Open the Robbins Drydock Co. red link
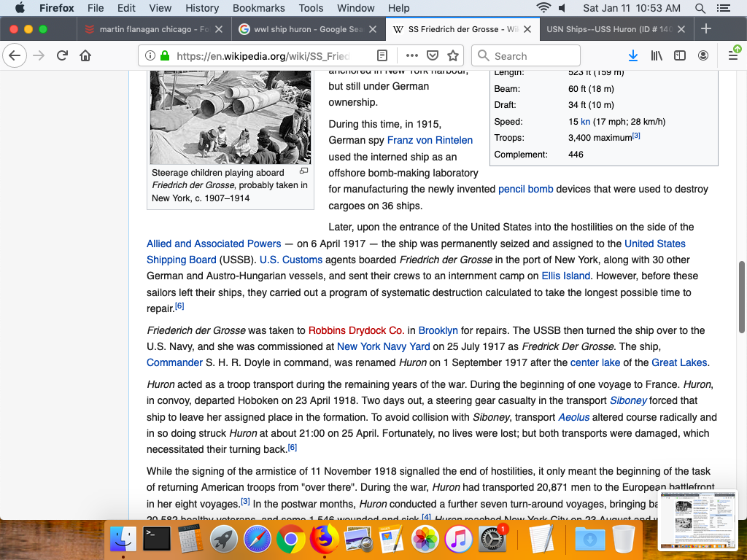The height and width of the screenshot is (560, 747). point(356,330)
